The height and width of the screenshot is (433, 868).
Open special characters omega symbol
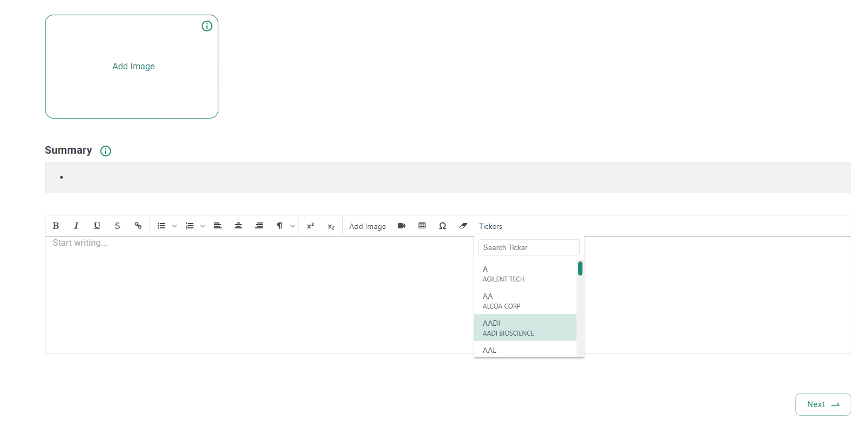[x=443, y=226]
